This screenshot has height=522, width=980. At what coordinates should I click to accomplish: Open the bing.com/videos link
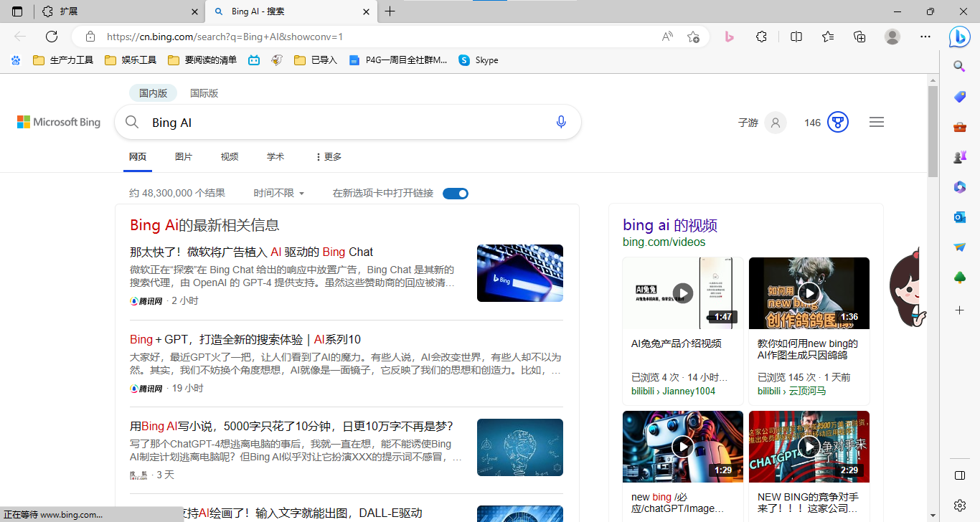[663, 242]
